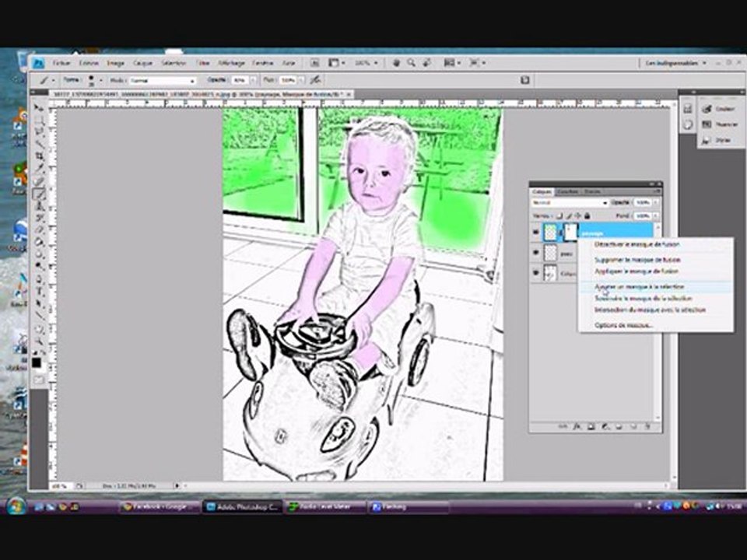Toggle lock position icon in Verrou row

[578, 216]
